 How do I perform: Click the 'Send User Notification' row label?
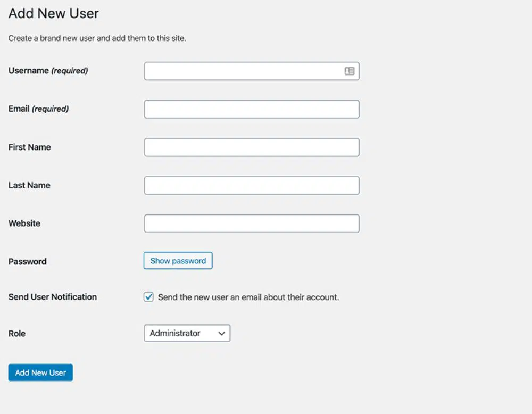coord(53,297)
